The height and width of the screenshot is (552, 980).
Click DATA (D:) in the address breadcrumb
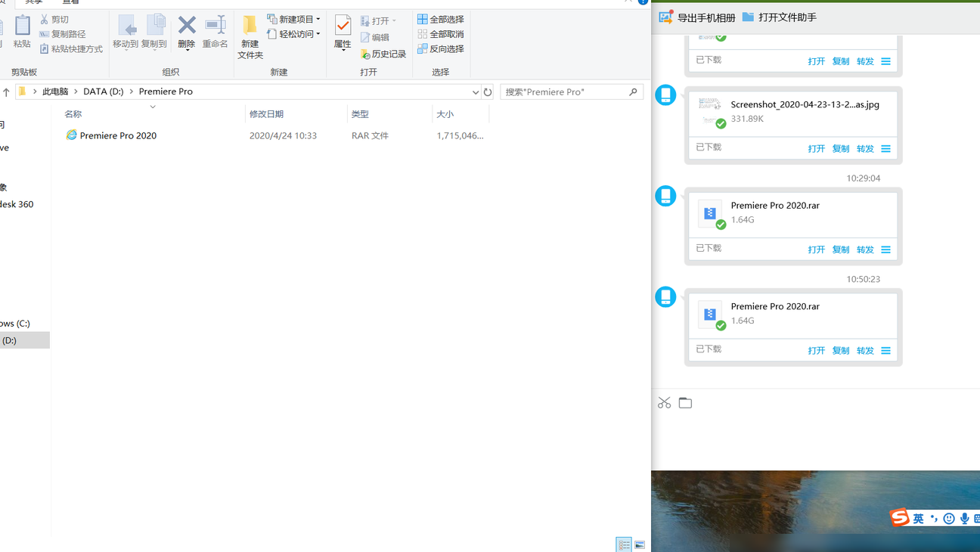pyautogui.click(x=104, y=91)
